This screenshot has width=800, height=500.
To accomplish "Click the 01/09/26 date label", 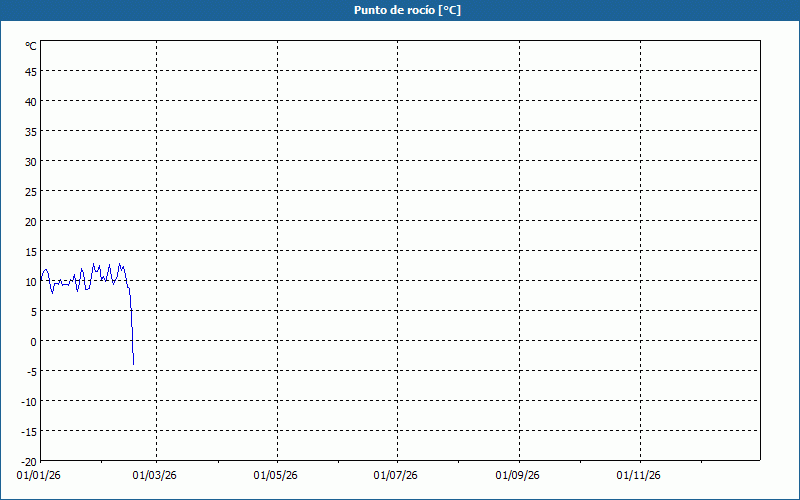I will 518,476.
